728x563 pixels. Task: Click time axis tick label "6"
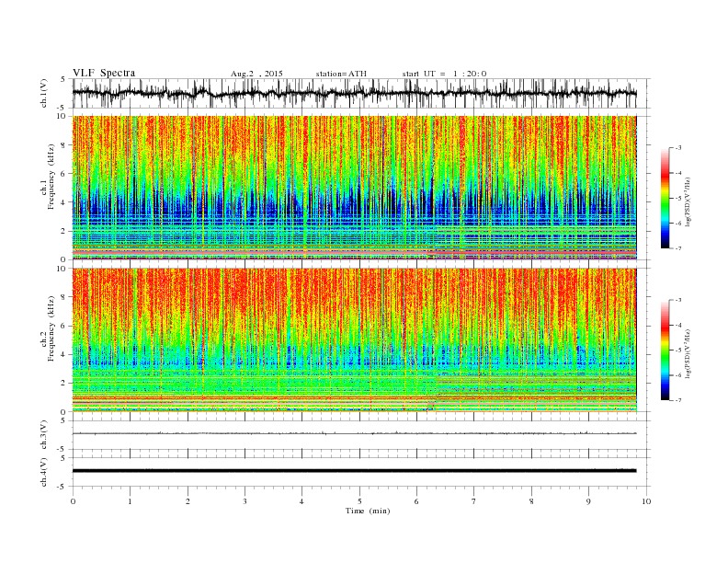tap(417, 501)
